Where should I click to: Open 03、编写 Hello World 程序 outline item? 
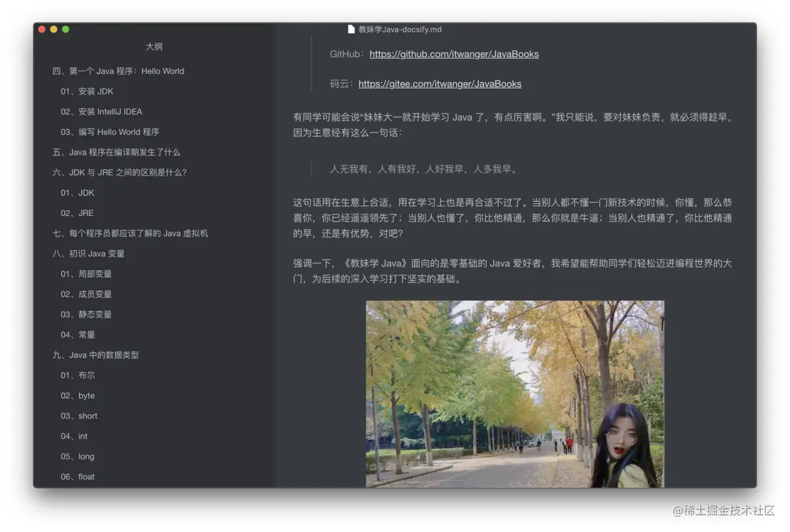point(110,132)
